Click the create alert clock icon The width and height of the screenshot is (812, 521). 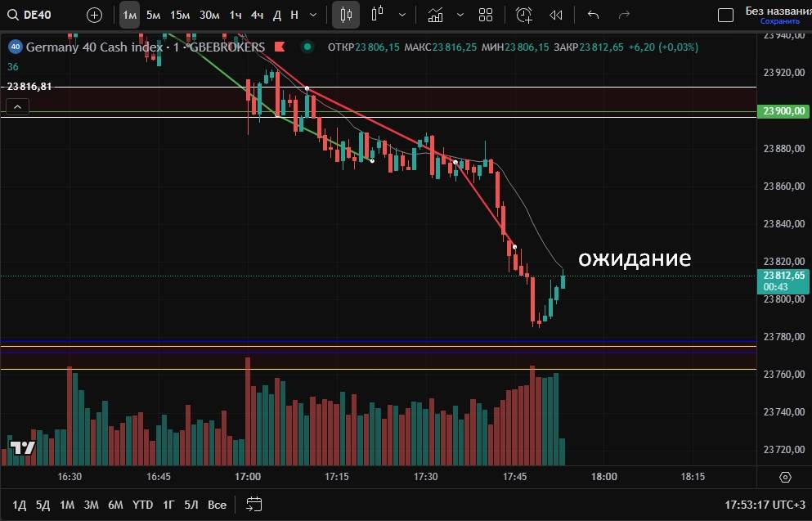[524, 15]
